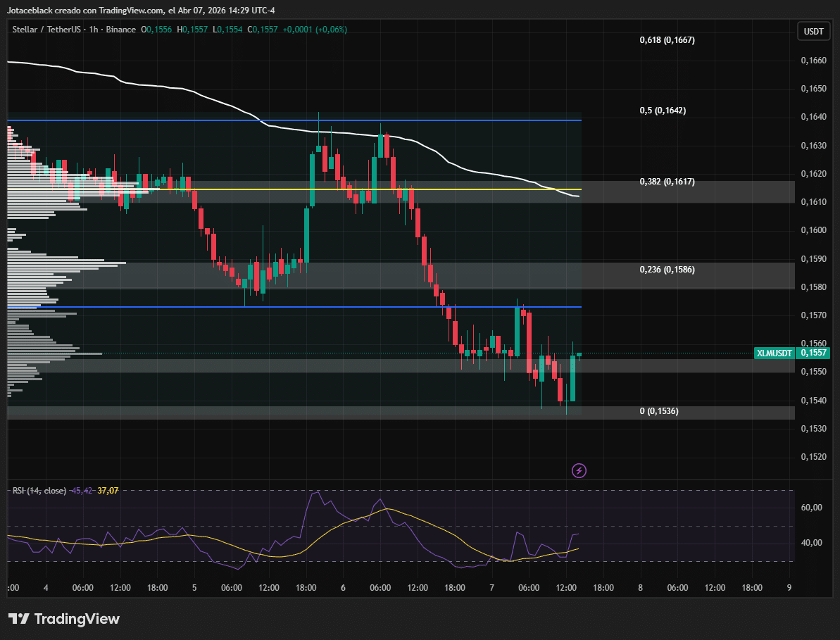Viewport: 840px width, 640px height.
Task: Click the XLMUSDT price label tag
Action: point(775,353)
